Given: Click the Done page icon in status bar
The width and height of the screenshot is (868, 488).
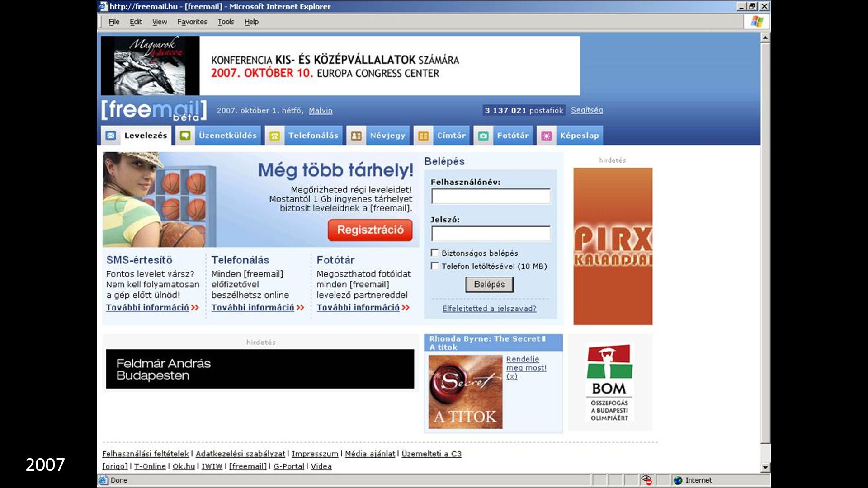Looking at the screenshot, I should (x=103, y=480).
